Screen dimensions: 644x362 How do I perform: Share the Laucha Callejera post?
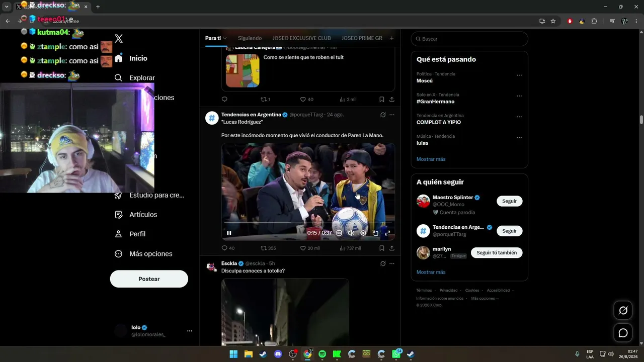pyautogui.click(x=392, y=99)
